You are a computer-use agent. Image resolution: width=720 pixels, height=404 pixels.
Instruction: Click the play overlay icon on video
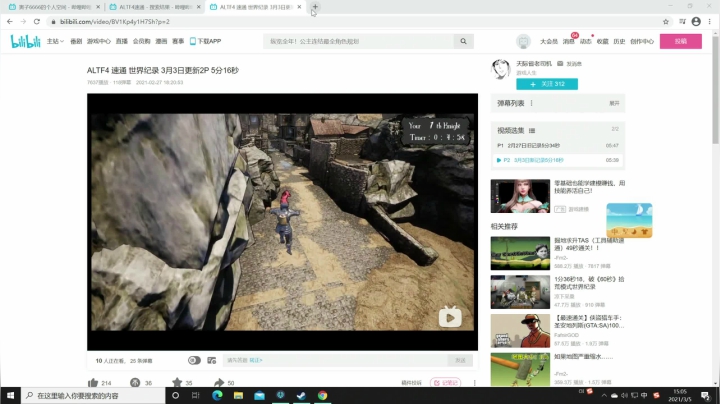450,317
